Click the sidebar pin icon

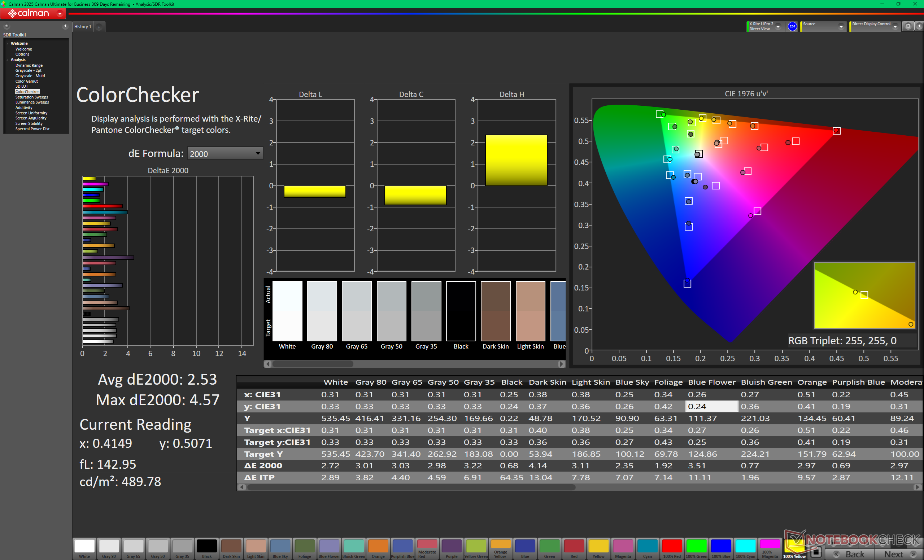6,26
